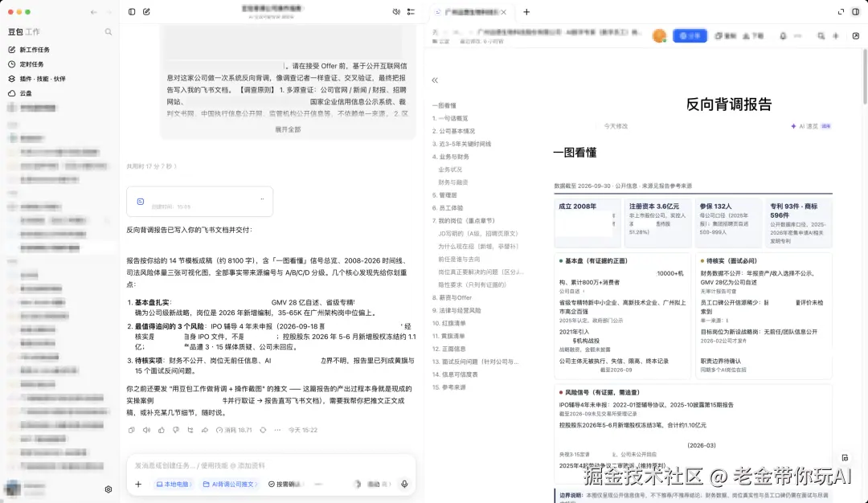Image resolution: width=868 pixels, height=503 pixels.
Task: Regenerate the reply with the refresh icon
Action: [263, 430]
